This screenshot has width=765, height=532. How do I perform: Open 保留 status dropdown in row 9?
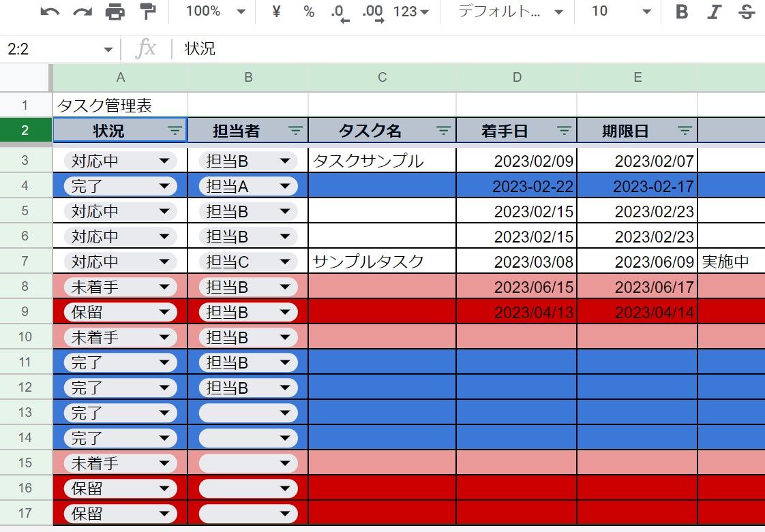[120, 312]
